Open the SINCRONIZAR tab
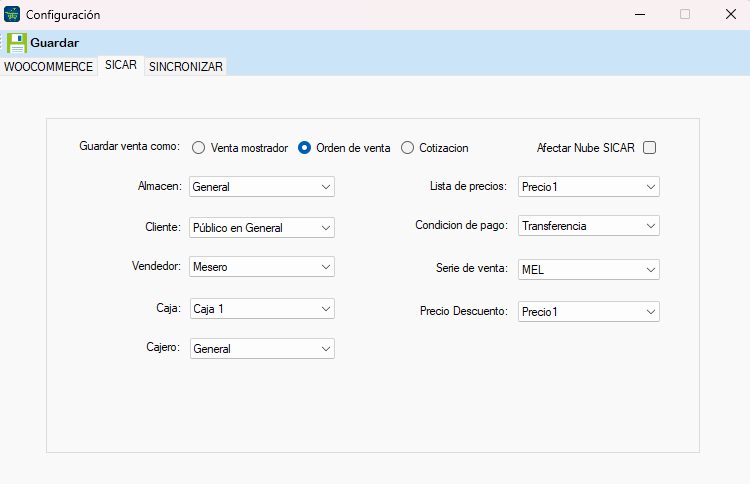 click(186, 67)
